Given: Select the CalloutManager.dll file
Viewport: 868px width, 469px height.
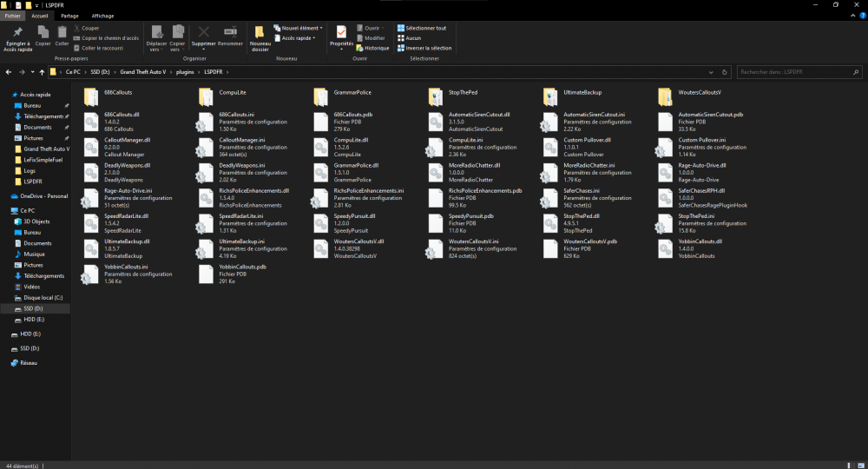Looking at the screenshot, I should pos(117,148).
